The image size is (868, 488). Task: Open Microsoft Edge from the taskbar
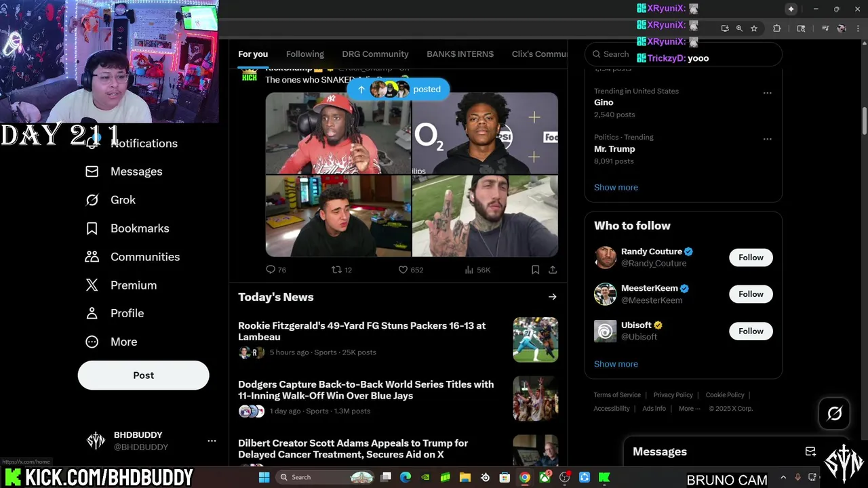pos(406,477)
